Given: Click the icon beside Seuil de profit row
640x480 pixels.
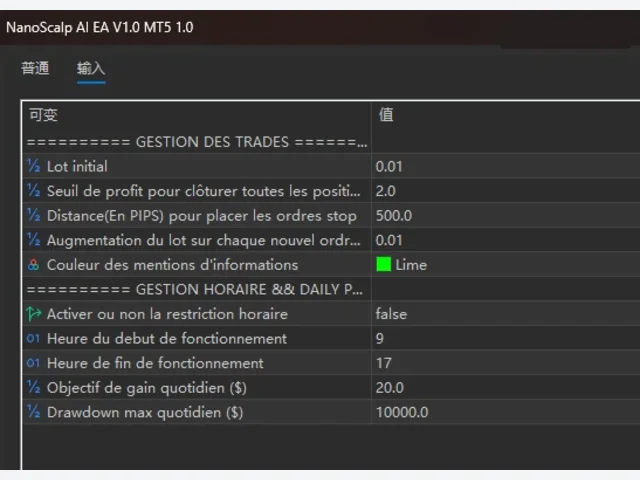Looking at the screenshot, I should pos(33,191).
